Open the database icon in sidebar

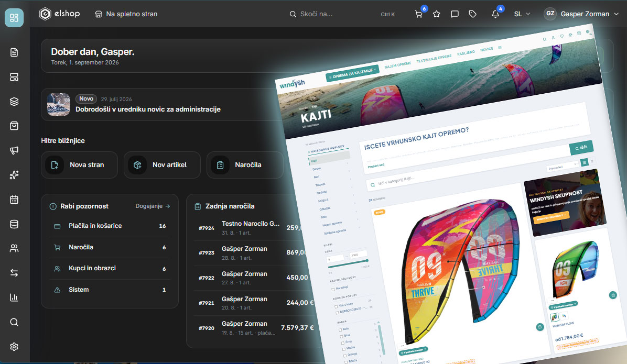(14, 224)
